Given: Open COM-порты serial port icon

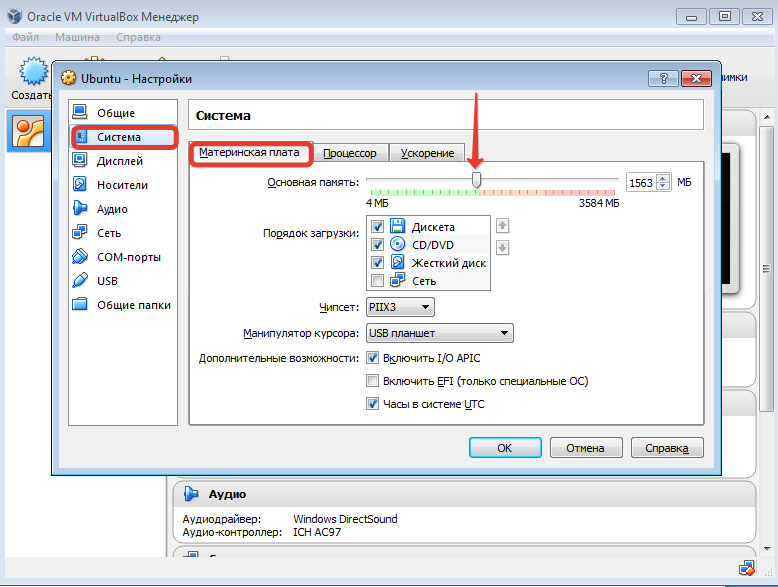Looking at the screenshot, I should (x=80, y=257).
